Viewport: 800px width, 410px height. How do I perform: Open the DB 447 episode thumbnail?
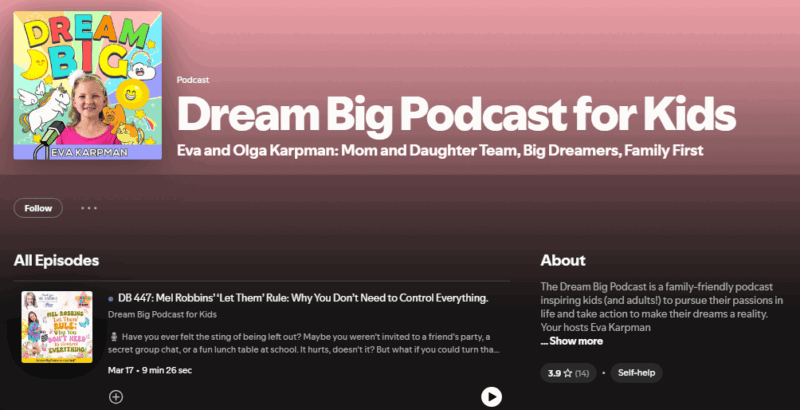tap(57, 327)
